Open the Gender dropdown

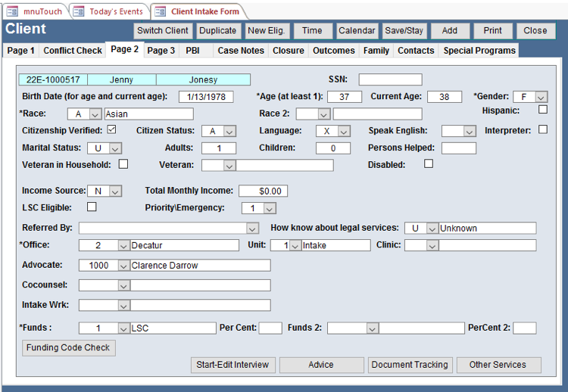(x=541, y=97)
